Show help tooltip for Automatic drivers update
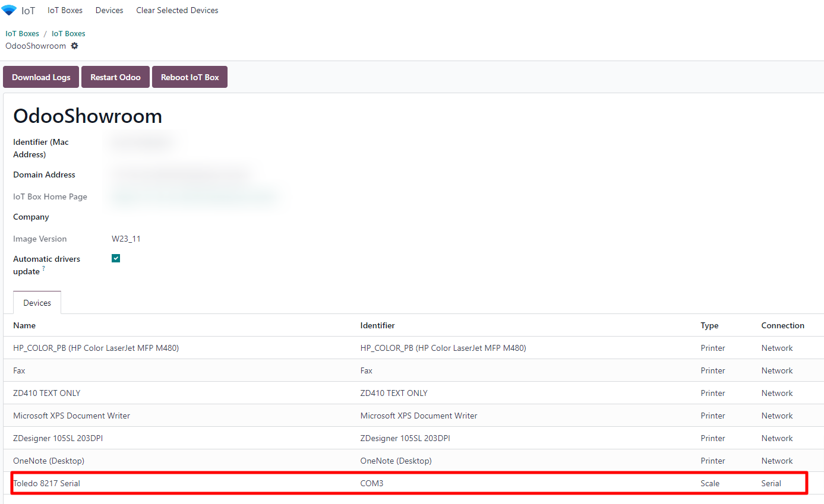This screenshot has width=824, height=504. [x=43, y=268]
